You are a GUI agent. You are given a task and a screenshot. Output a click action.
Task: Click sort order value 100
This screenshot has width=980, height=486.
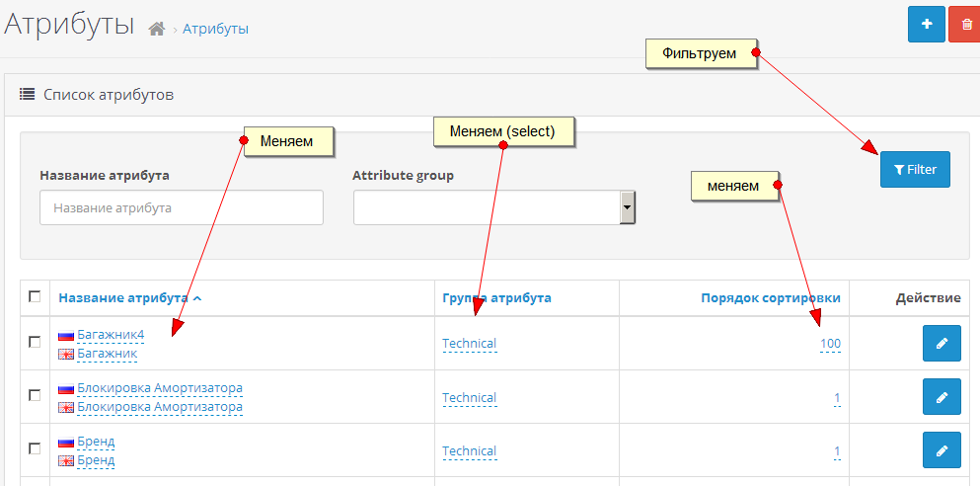(x=831, y=344)
